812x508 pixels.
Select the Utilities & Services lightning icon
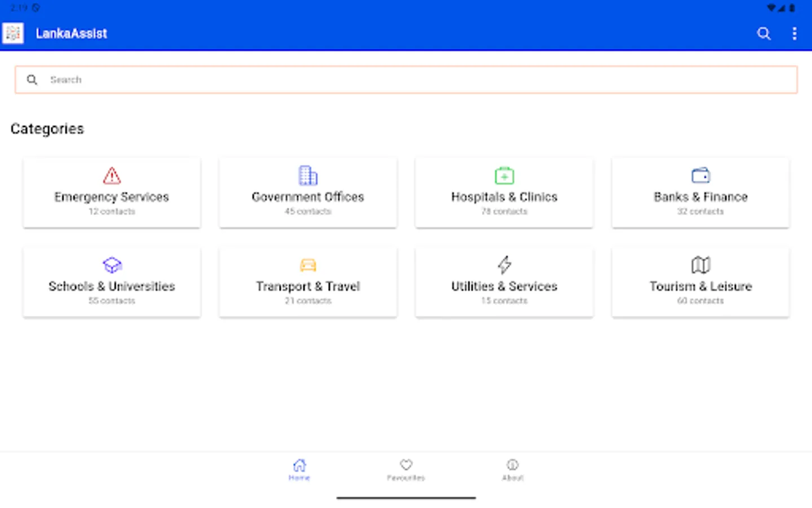504,265
